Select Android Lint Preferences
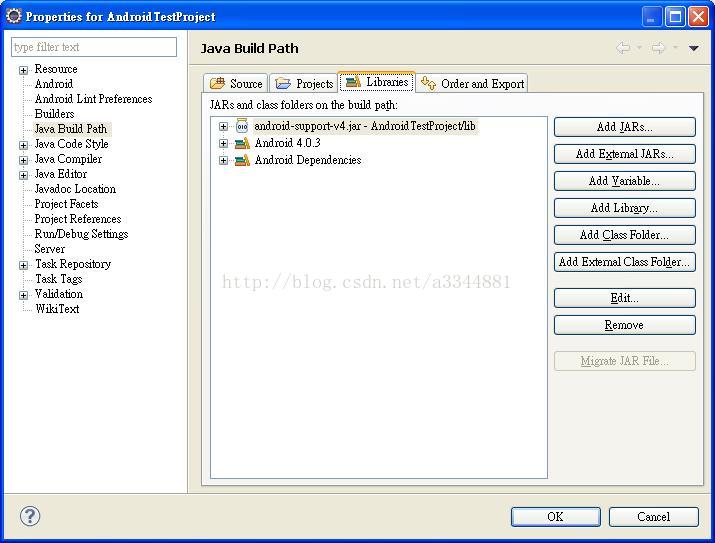The image size is (715, 543). (x=93, y=99)
